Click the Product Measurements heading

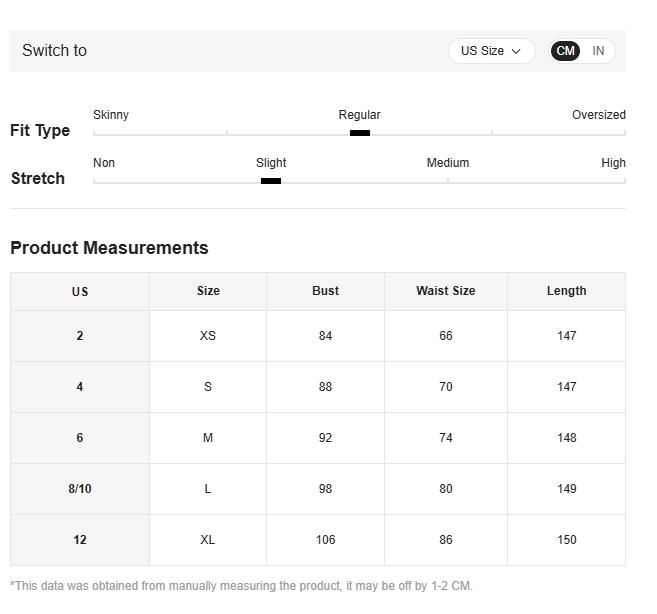(x=109, y=248)
